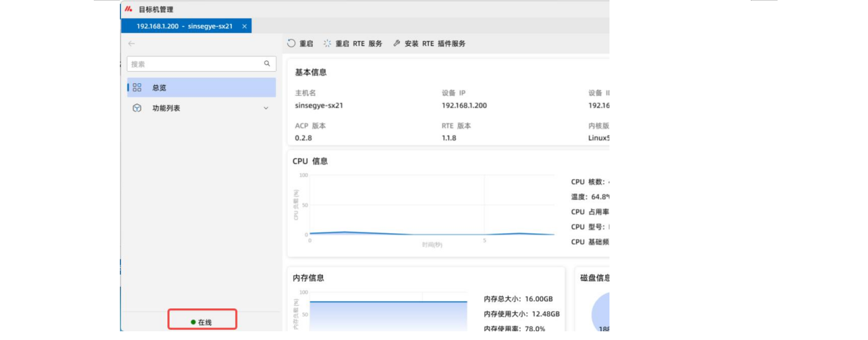Close the sinsegye-sx21 device tab

244,26
